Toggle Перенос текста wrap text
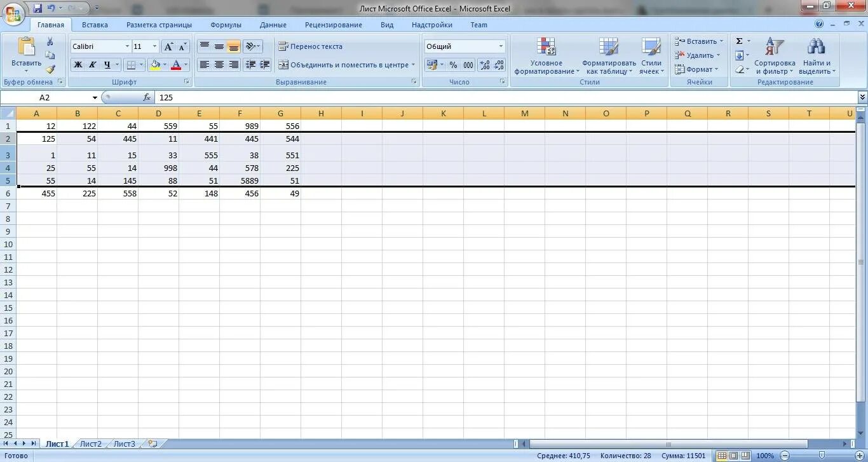868x462 pixels. (310, 46)
